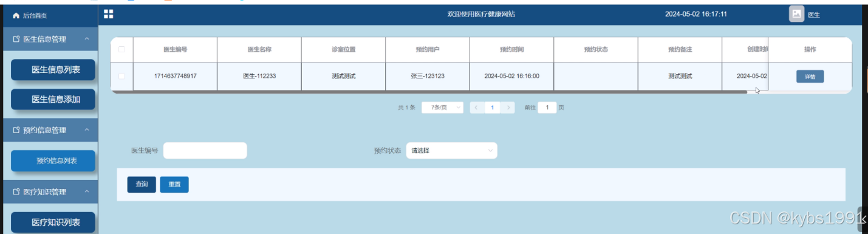Click the icon beside 医生信息管理

(16, 40)
